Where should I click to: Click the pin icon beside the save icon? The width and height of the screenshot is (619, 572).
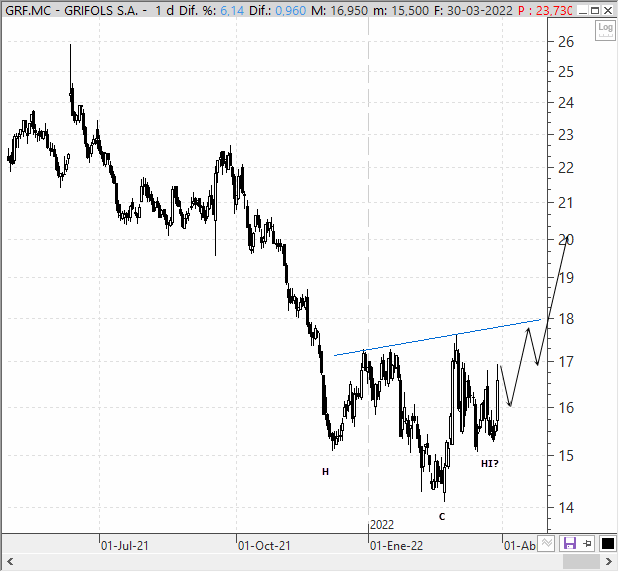tap(588, 544)
